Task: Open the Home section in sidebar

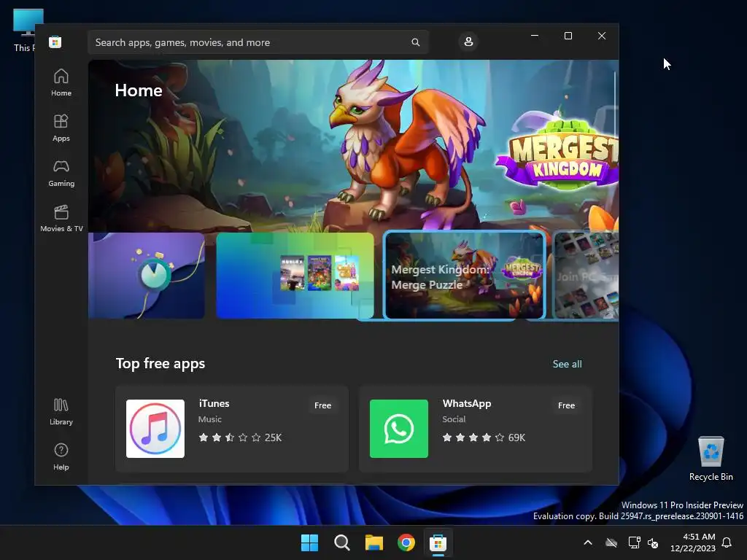Action: coord(61,83)
